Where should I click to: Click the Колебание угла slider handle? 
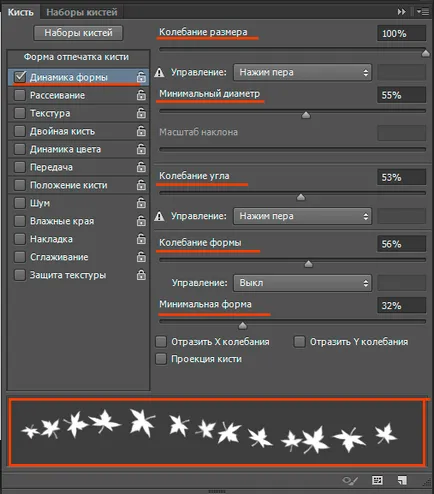coord(301,197)
